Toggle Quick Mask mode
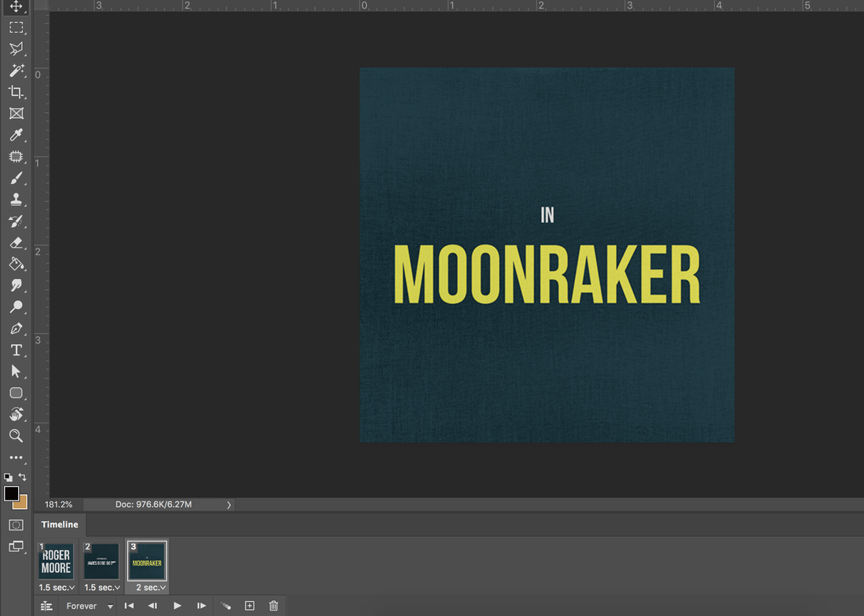Viewport: 864px width, 616px height. tap(16, 525)
